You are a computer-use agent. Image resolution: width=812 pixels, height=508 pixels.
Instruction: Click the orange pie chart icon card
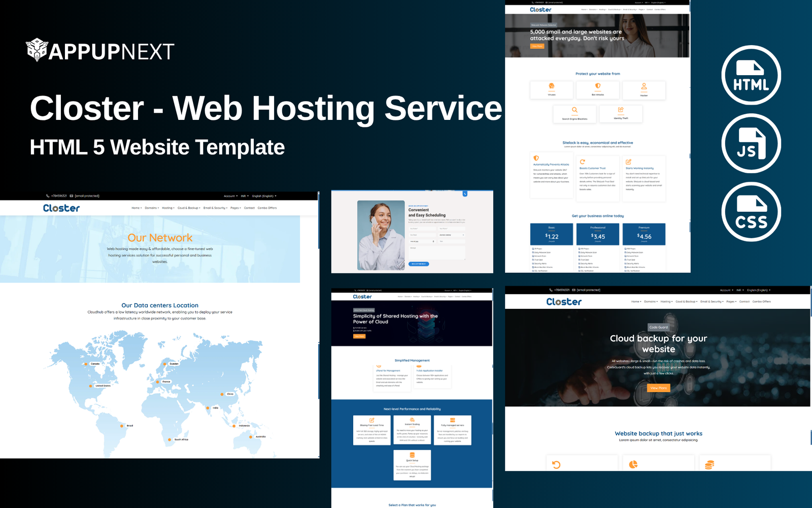pos(633,464)
